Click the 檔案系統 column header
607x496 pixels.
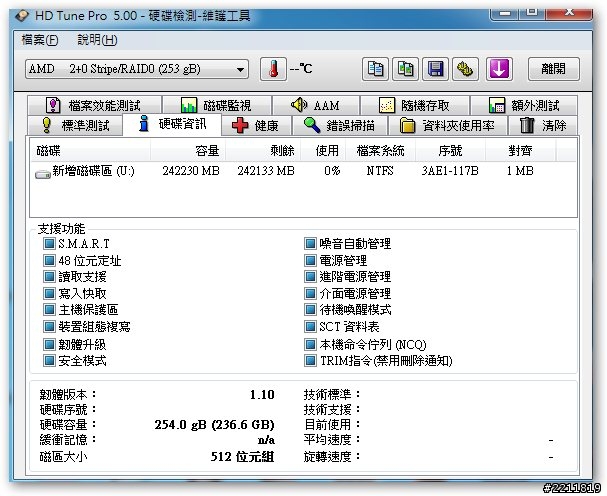380,150
